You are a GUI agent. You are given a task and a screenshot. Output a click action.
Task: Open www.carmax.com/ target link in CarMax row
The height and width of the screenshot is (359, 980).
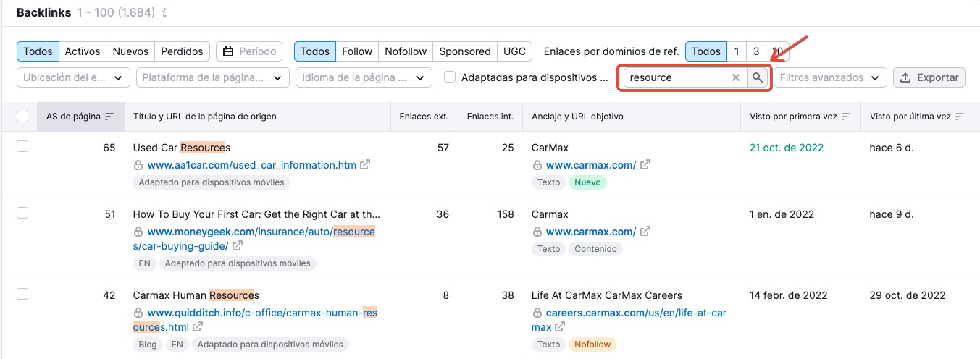[591, 165]
